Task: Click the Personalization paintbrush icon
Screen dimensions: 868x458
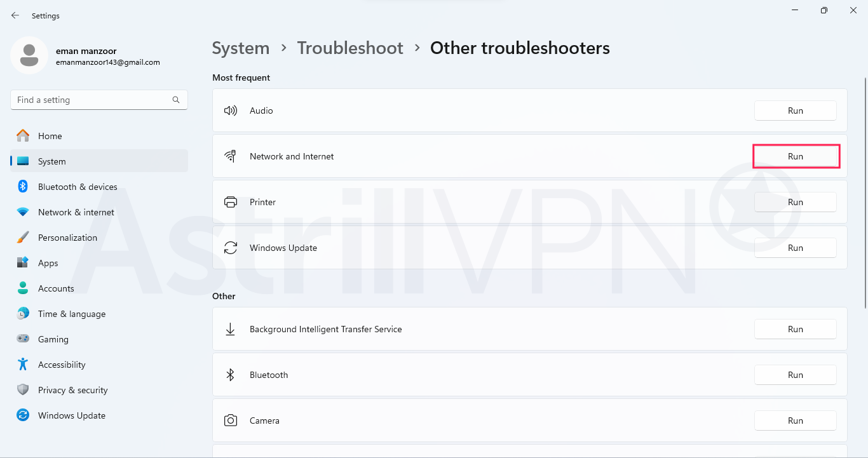Action: click(x=23, y=238)
